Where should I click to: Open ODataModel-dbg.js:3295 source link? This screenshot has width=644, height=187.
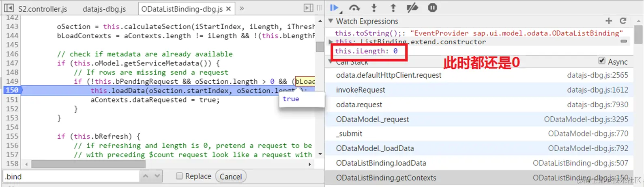click(x=586, y=119)
